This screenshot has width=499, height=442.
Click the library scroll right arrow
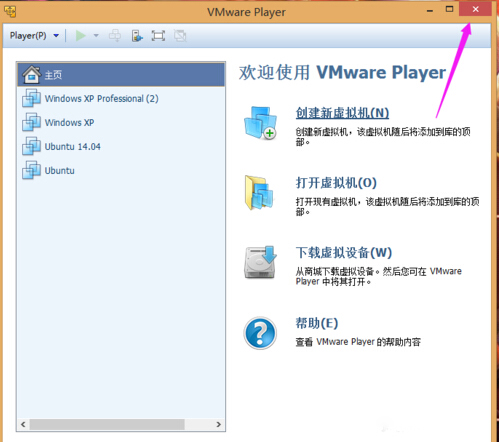click(219, 424)
